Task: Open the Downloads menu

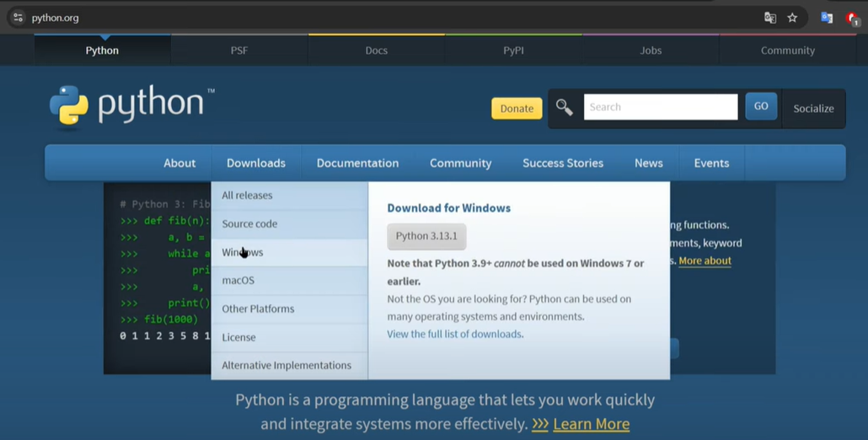Action: (x=255, y=163)
